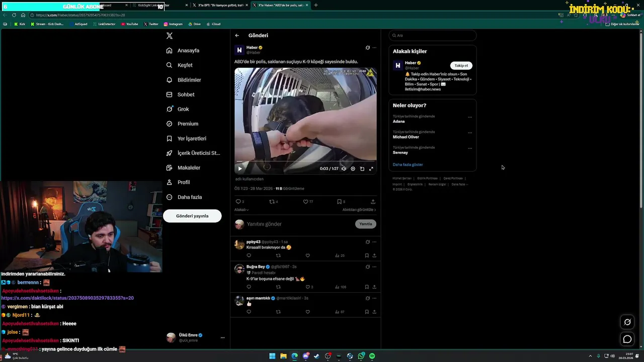Open options for the Adana trend
Screen dimensions: 644x362
click(470, 117)
